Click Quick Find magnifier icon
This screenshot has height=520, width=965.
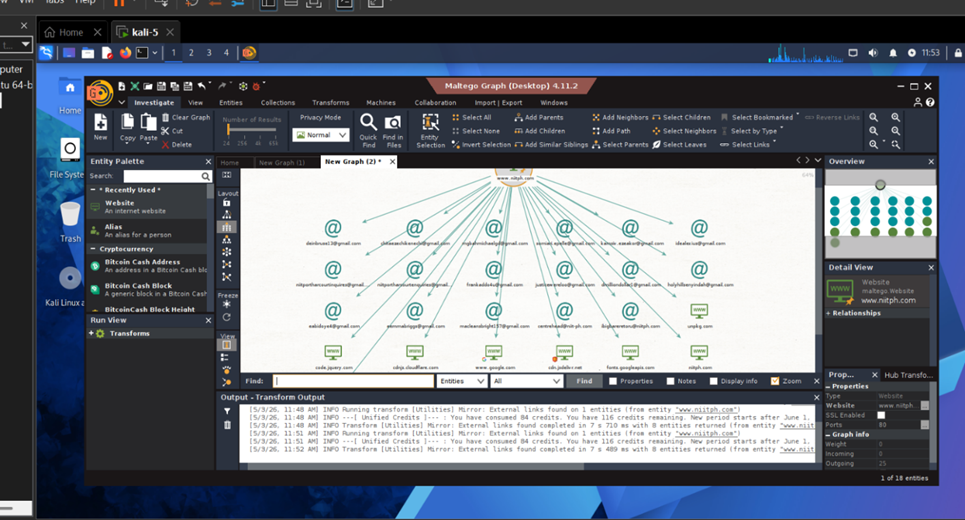[368, 122]
